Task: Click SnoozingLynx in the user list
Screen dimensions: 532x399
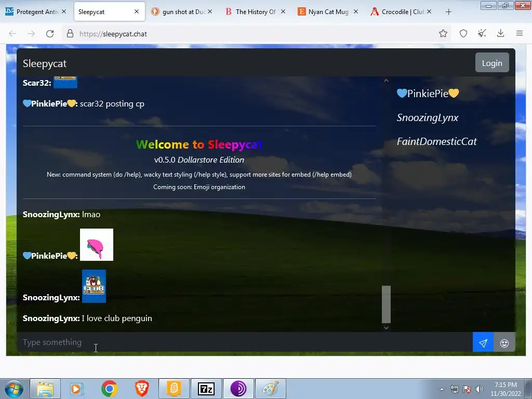Action: tap(428, 117)
